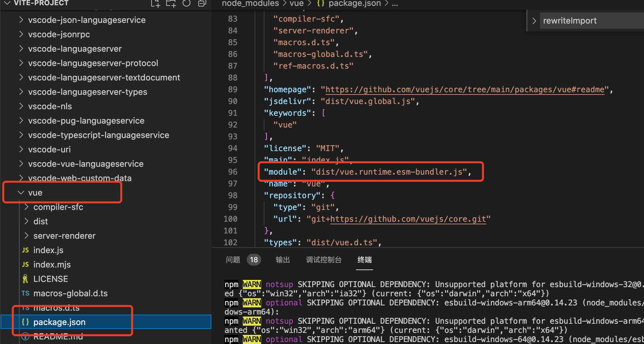Expand the vscode-pug-languageservice folder
644x344 pixels.
pos(21,121)
